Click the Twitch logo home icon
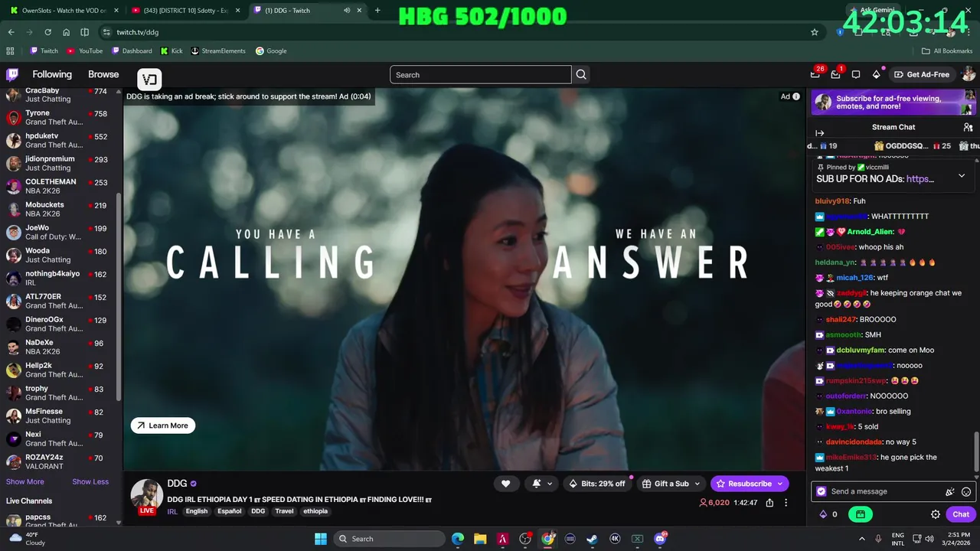Image resolution: width=980 pixels, height=551 pixels. pos(12,74)
